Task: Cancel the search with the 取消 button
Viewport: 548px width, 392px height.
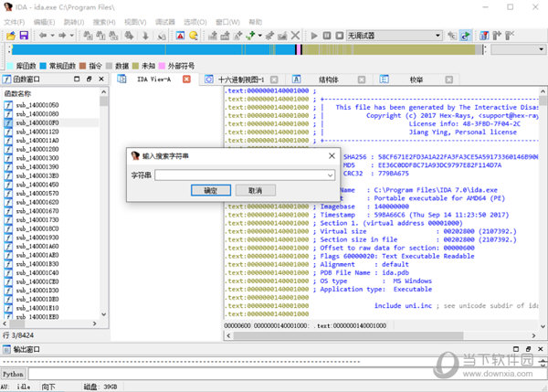Action: [256, 190]
